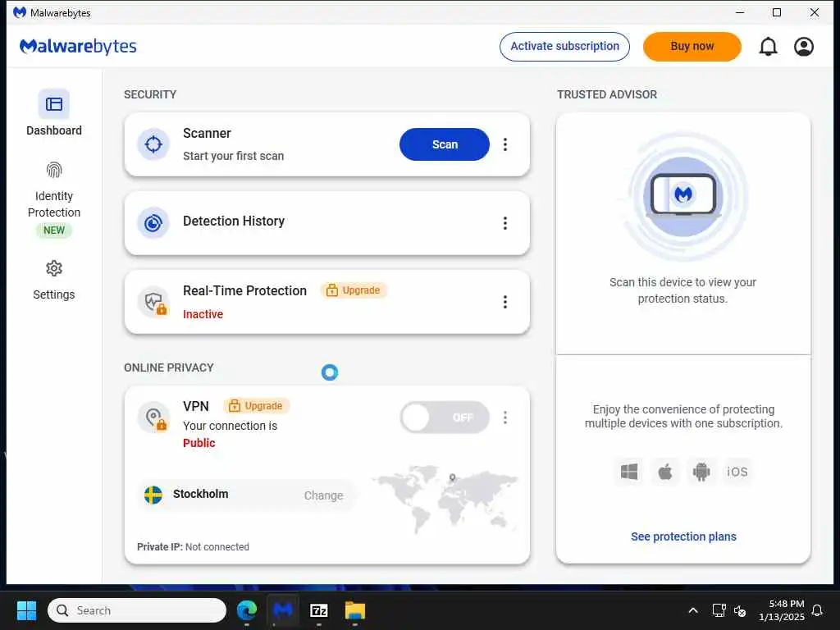The image size is (840, 630).
Task: Click 'Start your first scan' text
Action: 233,156
